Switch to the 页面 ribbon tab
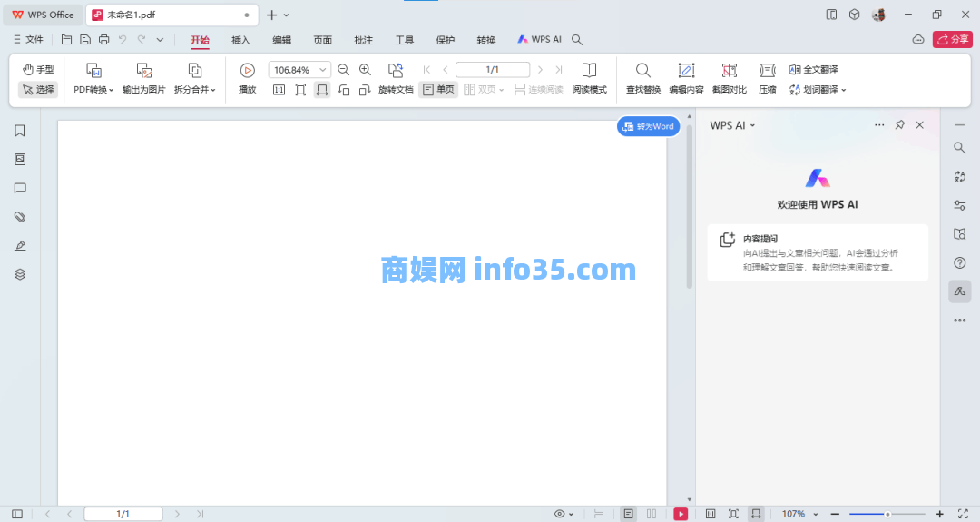Viewport: 980px width, 522px height. coord(322,40)
